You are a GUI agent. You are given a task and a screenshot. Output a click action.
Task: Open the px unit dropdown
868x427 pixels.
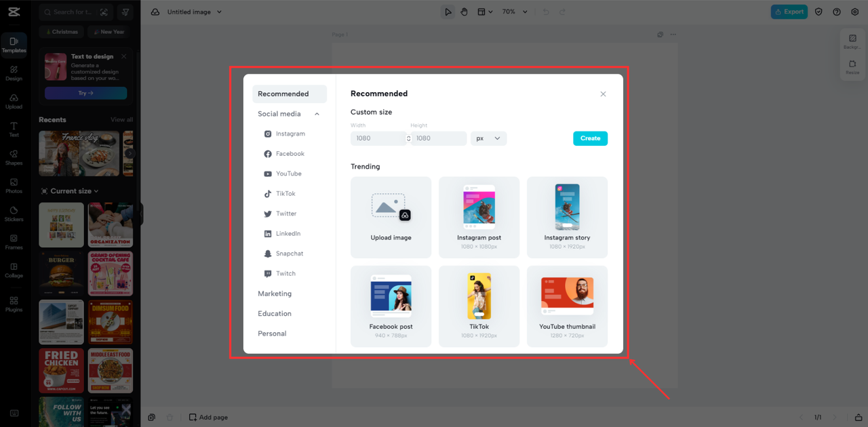coord(488,138)
